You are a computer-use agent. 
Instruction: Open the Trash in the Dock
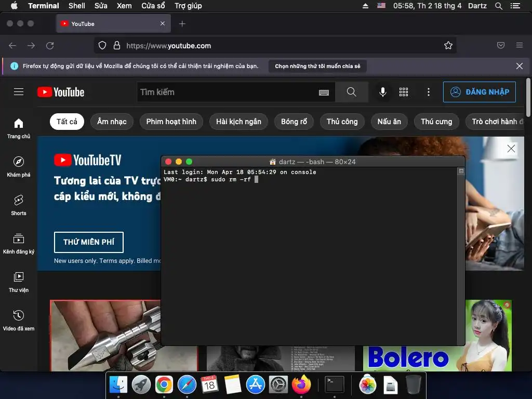pos(413,385)
